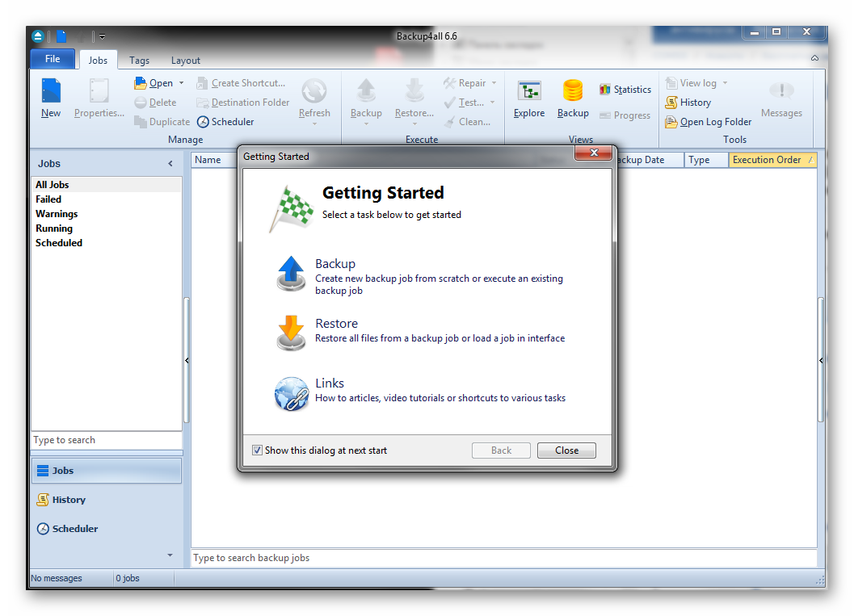Click the Restore icon in the Execute group
The height and width of the screenshot is (616, 854).
414,91
